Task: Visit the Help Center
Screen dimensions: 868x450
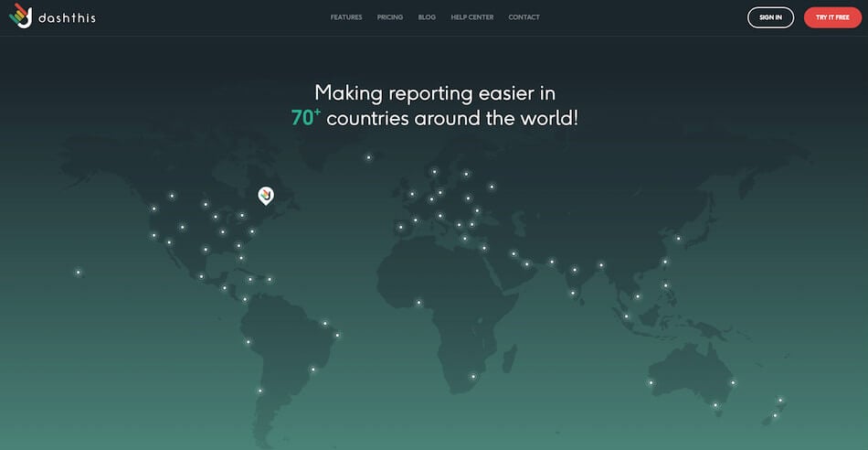Action: [x=472, y=17]
